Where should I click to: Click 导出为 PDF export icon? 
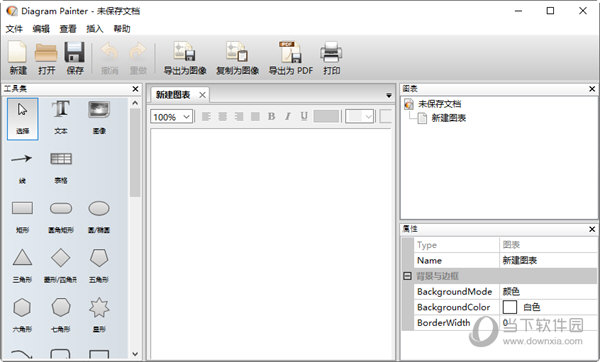(290, 52)
